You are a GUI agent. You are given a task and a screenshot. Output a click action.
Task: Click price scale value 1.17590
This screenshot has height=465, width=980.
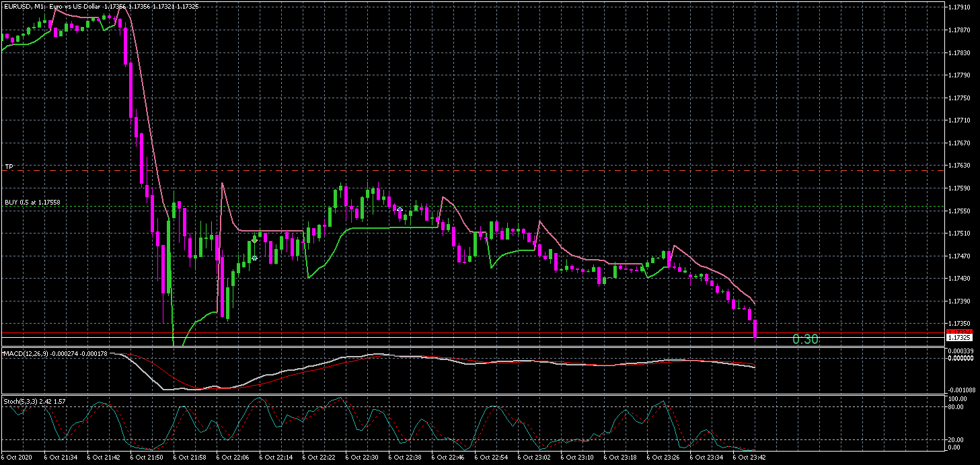(958, 188)
